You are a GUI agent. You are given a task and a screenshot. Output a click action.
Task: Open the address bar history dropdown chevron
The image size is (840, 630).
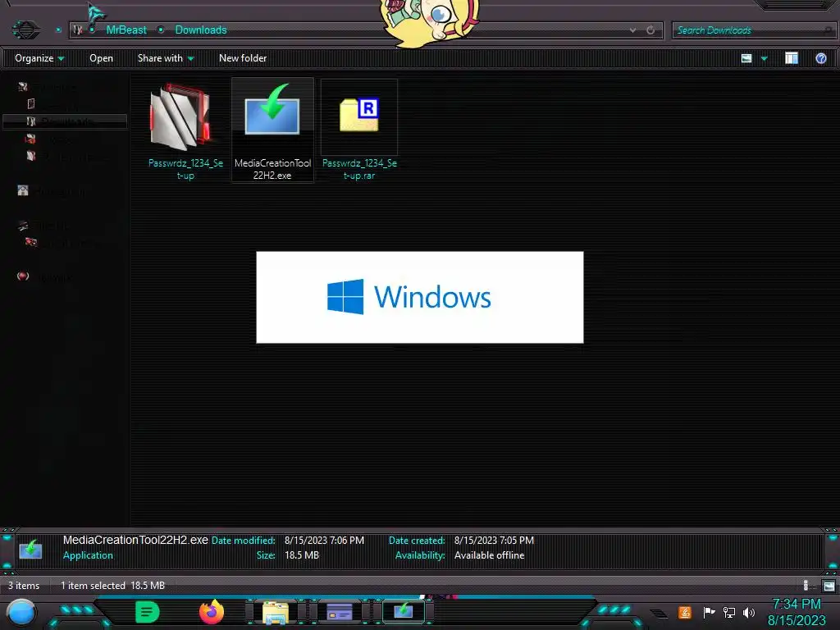(x=632, y=30)
